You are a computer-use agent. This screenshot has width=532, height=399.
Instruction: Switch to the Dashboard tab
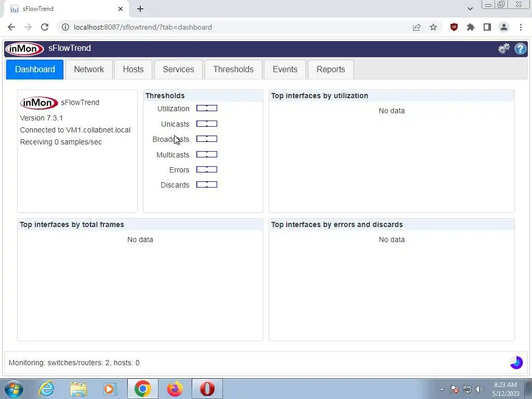coord(35,70)
